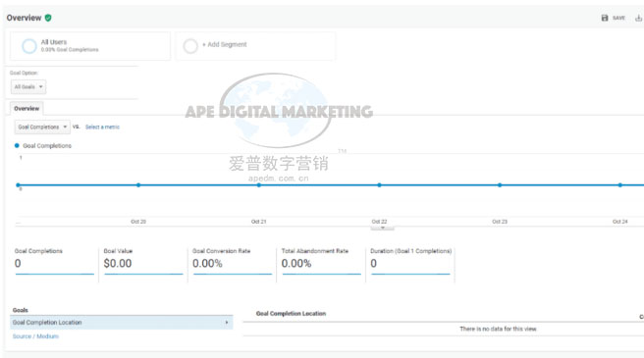Click the Goal Completion Location column header
Viewport: 644px width, 358px height.
[x=291, y=313]
